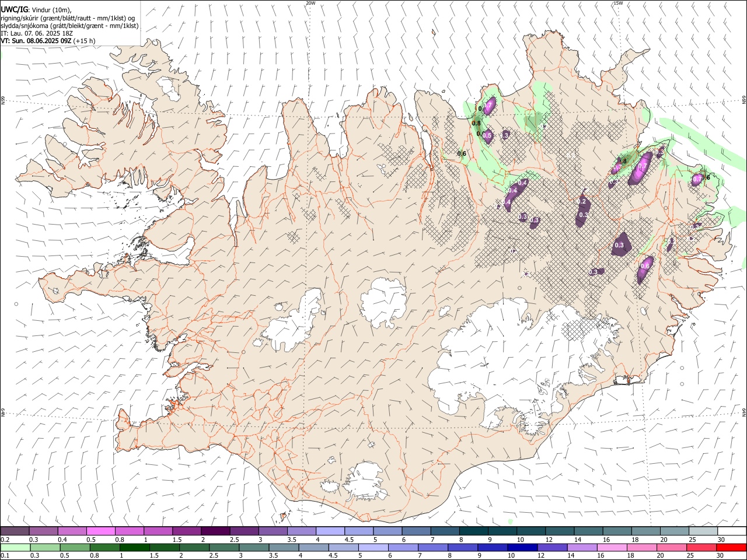
Task: Click the 'UWC/IG' title text
Action: click(x=14, y=10)
